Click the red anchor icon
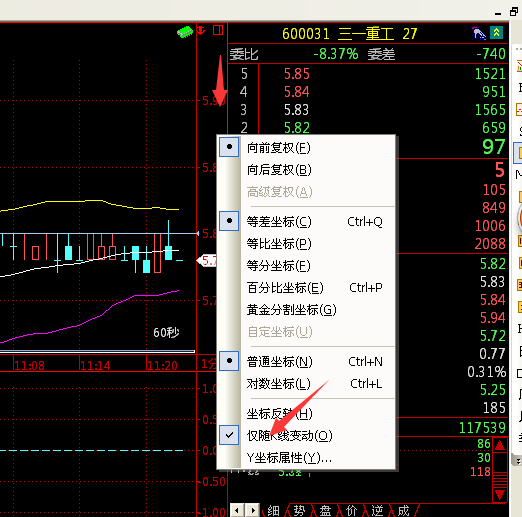 click(201, 30)
